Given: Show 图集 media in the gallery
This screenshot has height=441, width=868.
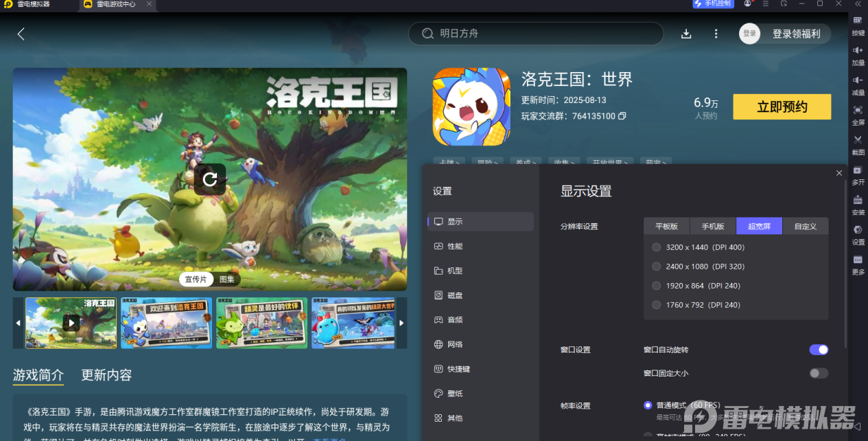Looking at the screenshot, I should pos(226,280).
